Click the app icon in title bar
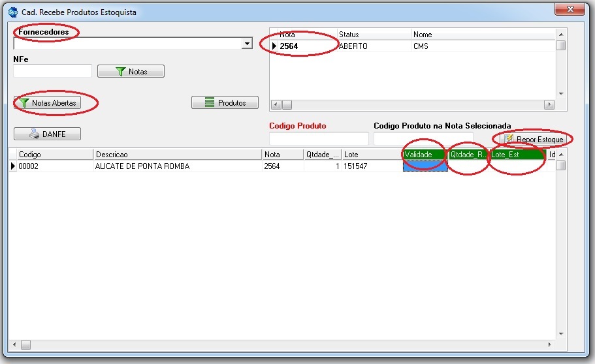 click(x=12, y=12)
